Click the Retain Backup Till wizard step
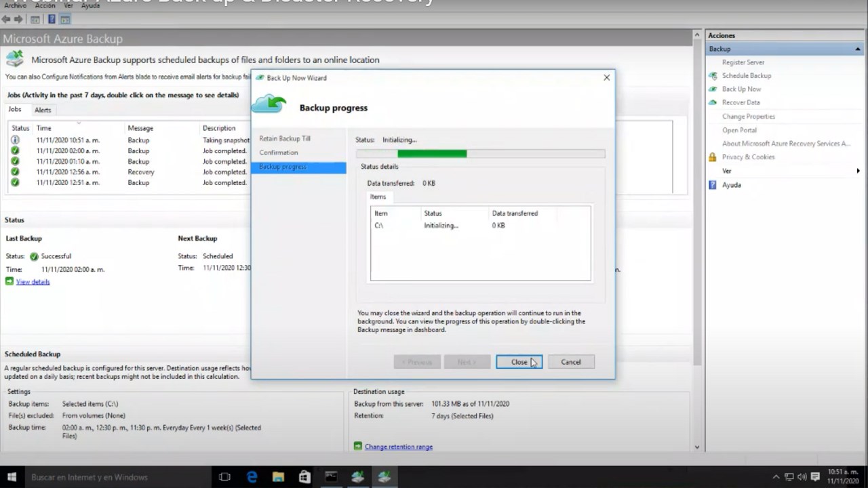Image resolution: width=868 pixels, height=488 pixels. [x=285, y=138]
